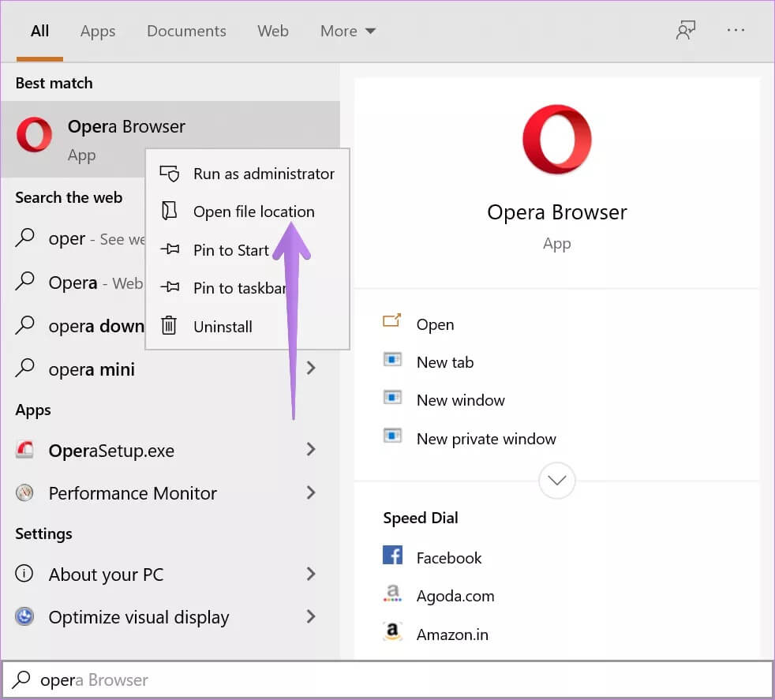Click the pin icon beside Pin to Start
Screen dimensions: 775x700
point(170,249)
